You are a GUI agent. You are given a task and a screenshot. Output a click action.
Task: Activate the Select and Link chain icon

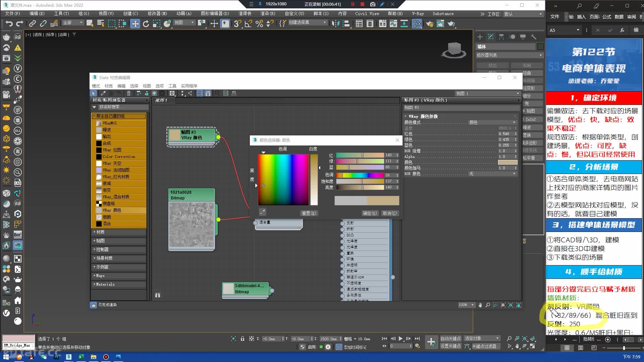(x=33, y=23)
